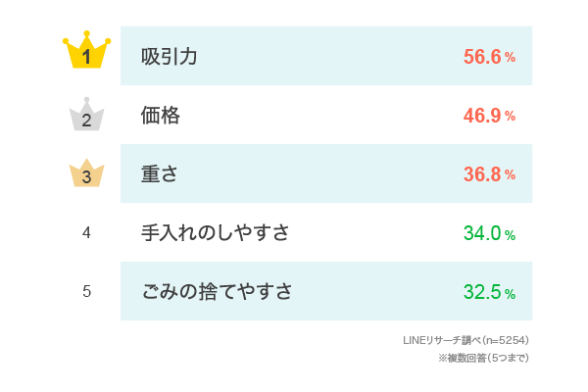Select the 吸引力 label
This screenshot has height=392, width=588.
(170, 57)
